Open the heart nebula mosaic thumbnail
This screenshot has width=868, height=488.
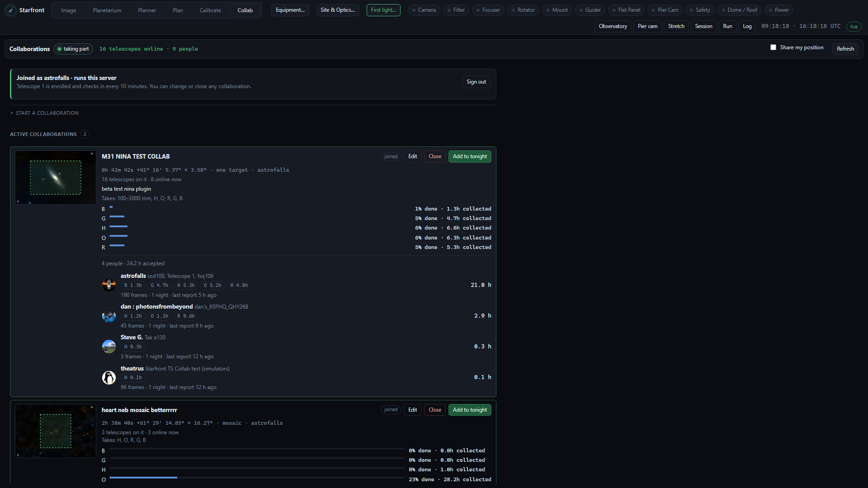click(56, 431)
